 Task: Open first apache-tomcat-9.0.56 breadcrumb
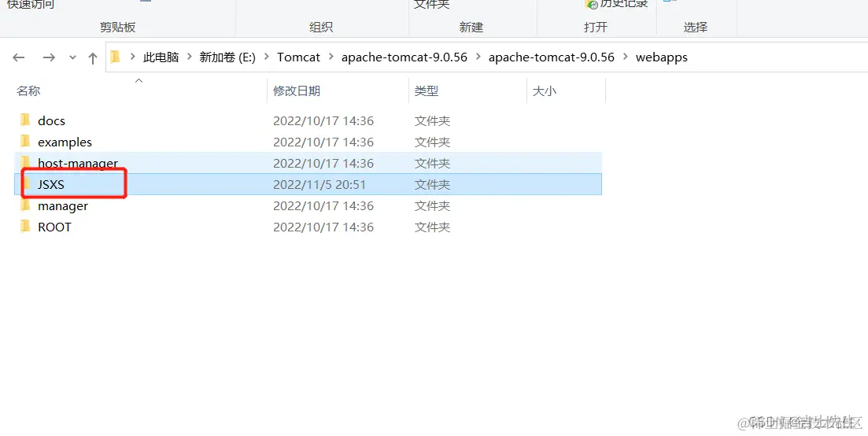pyautogui.click(x=404, y=57)
